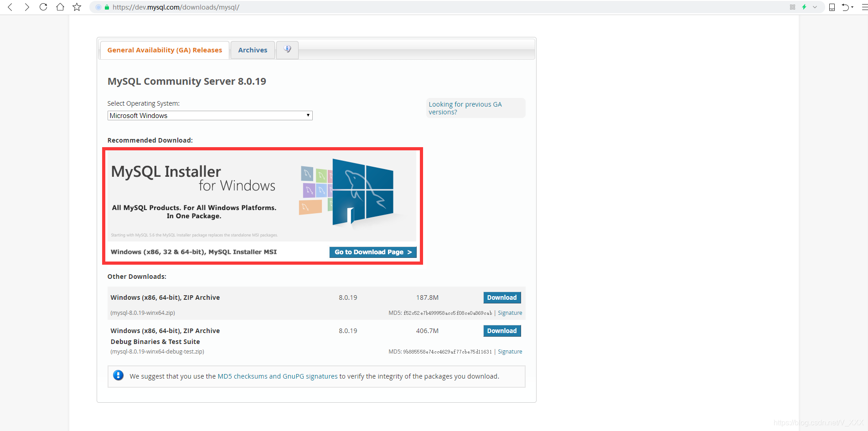Click the green secure padlock icon

pyautogui.click(x=107, y=7)
